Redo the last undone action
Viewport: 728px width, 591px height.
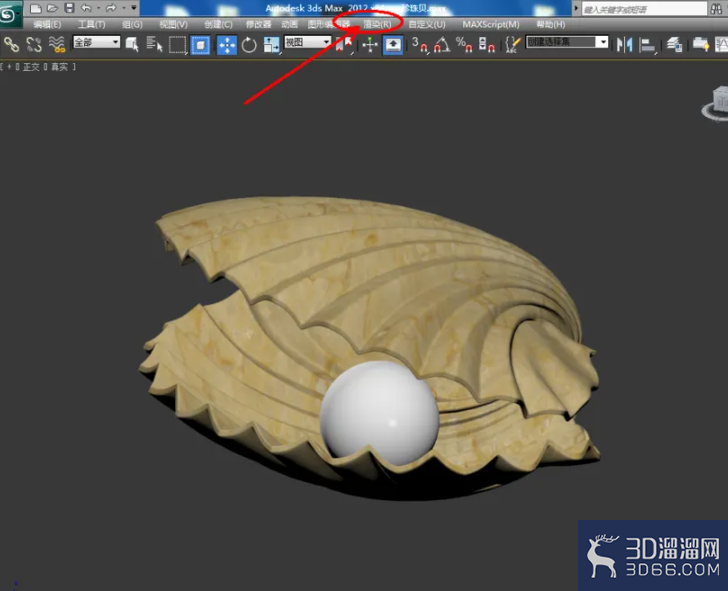[111, 8]
